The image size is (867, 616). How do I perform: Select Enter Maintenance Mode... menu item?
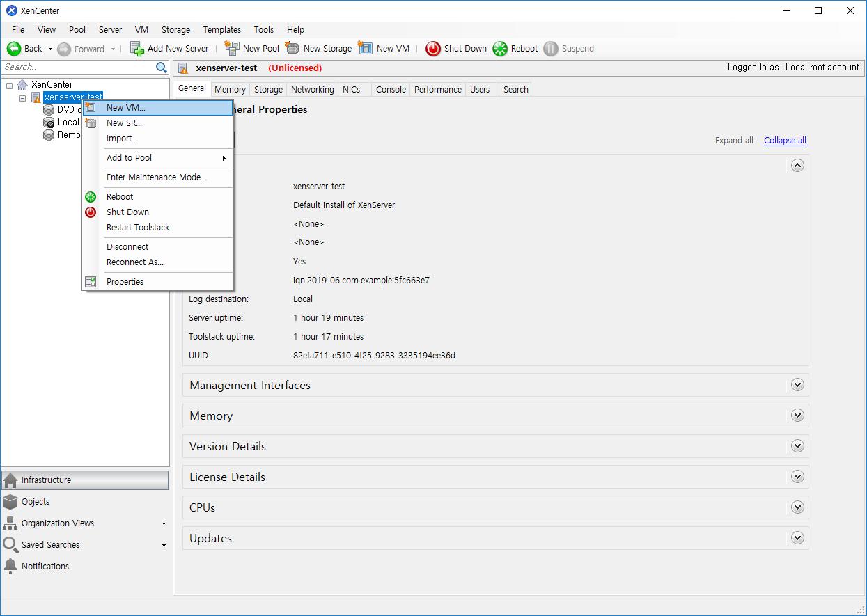157,177
